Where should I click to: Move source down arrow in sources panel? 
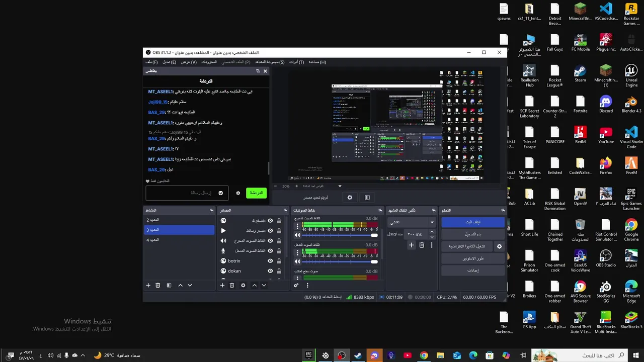[264, 285]
